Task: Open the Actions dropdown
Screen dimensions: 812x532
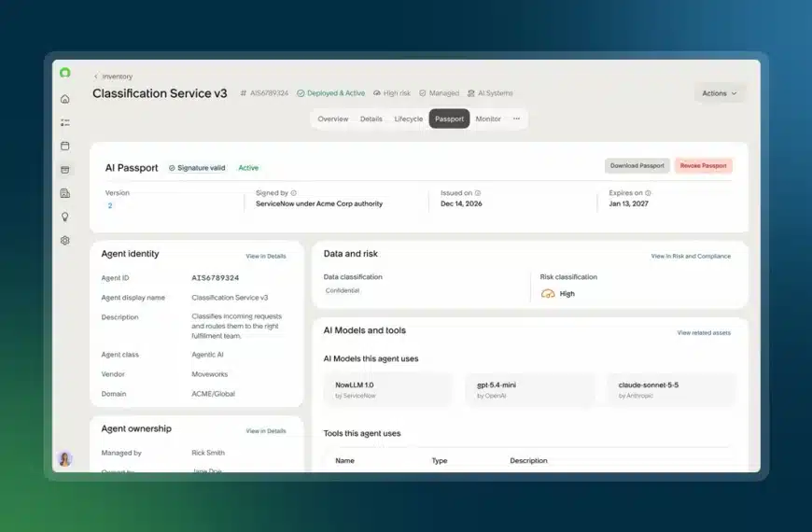Action: (x=720, y=93)
